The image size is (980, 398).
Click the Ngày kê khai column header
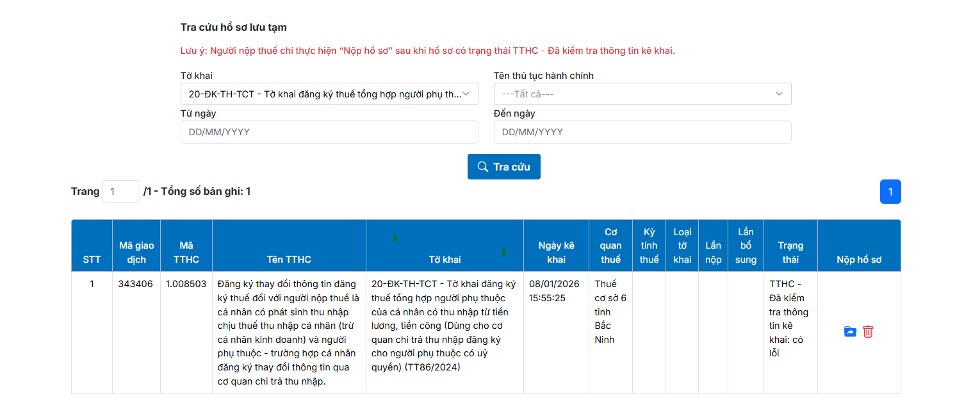[556, 253]
